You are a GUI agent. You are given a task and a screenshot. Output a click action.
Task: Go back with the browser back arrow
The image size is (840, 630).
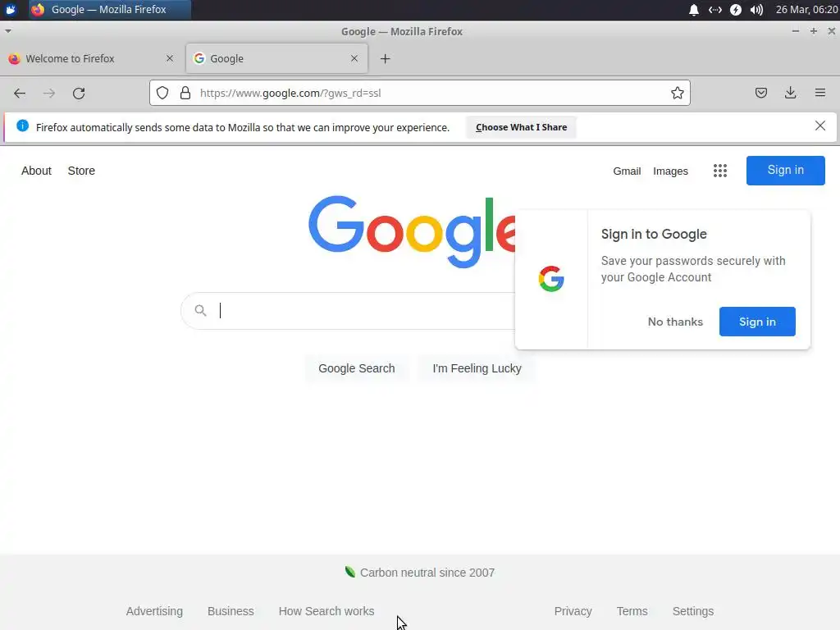pos(20,94)
